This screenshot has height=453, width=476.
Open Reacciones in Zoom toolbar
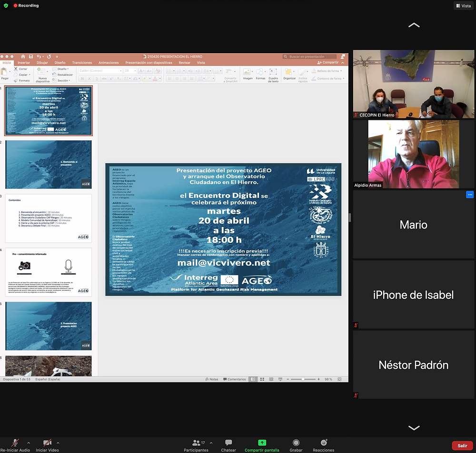[324, 445]
